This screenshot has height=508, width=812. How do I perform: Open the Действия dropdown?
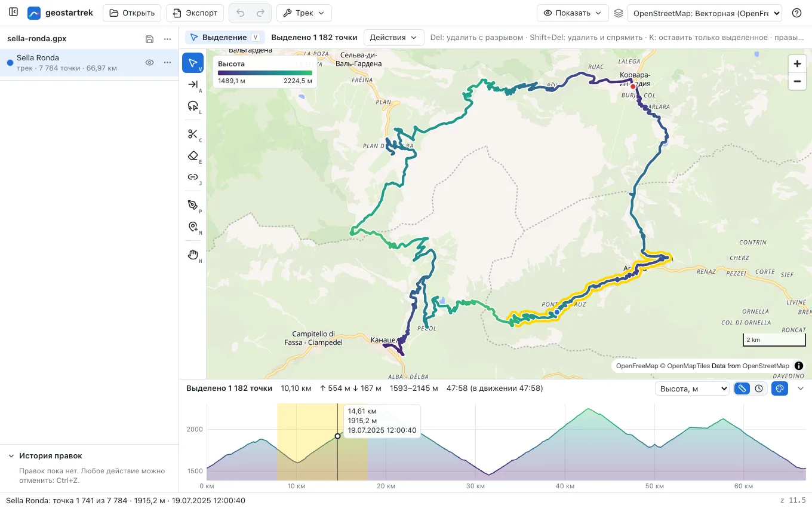pos(393,37)
